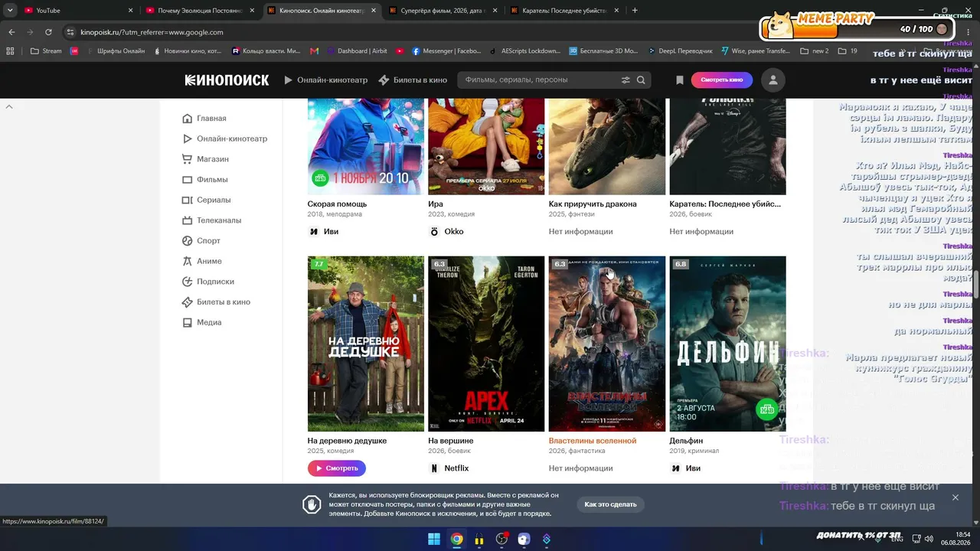Go back with browser back arrow
Screen dimensions: 980x551
11,32
